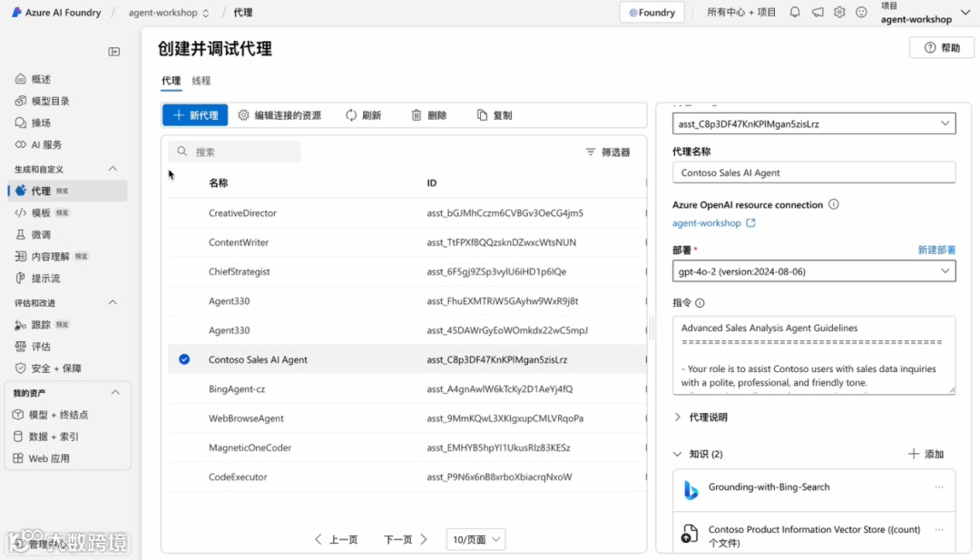Image resolution: width=980 pixels, height=560 pixels.
Task: Open 10/页面 page size dropdown
Action: coord(475,539)
